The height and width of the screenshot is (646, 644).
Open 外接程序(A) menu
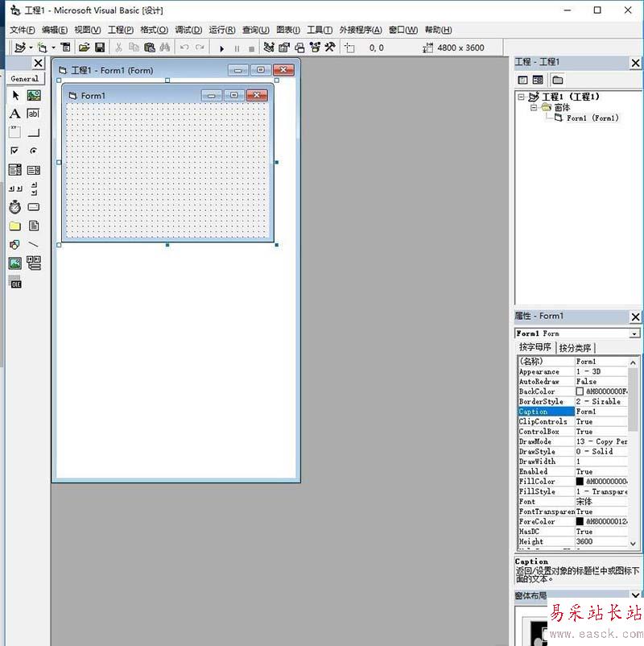pos(361,30)
